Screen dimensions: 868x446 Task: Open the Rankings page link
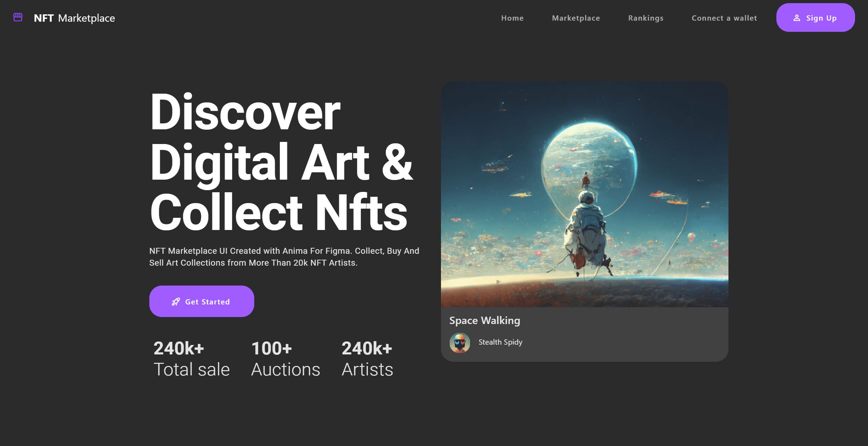click(x=646, y=18)
